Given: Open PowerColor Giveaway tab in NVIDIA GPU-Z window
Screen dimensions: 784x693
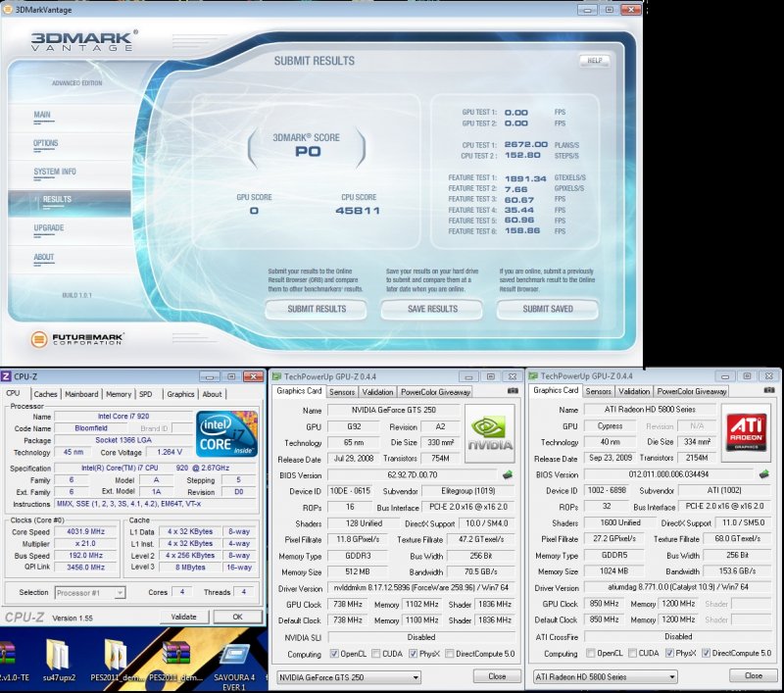Looking at the screenshot, I should (x=435, y=392).
